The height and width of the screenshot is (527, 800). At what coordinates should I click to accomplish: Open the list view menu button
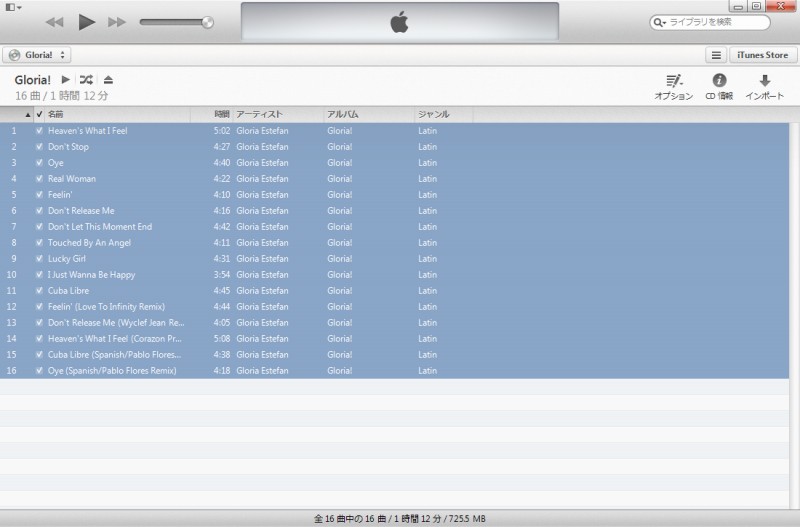point(716,55)
